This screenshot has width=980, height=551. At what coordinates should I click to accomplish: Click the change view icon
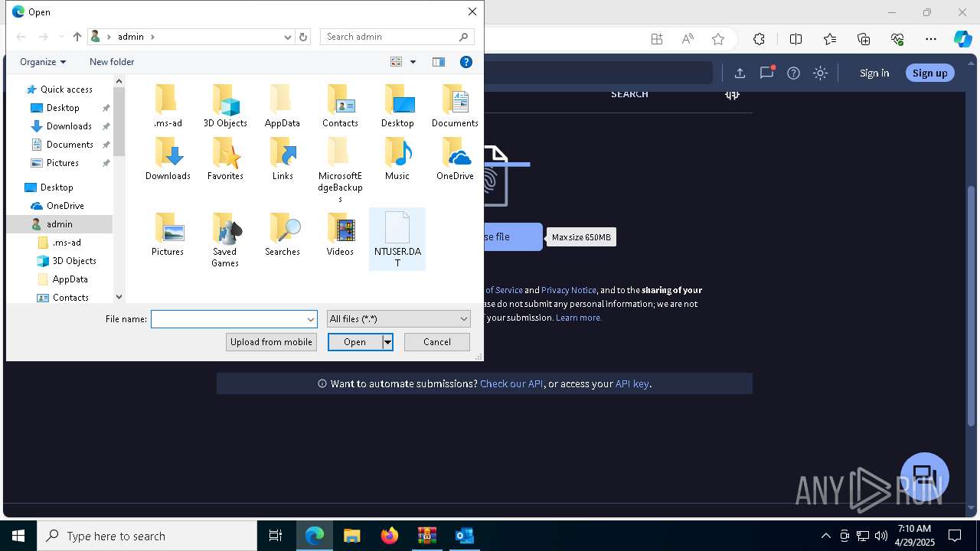tap(397, 62)
